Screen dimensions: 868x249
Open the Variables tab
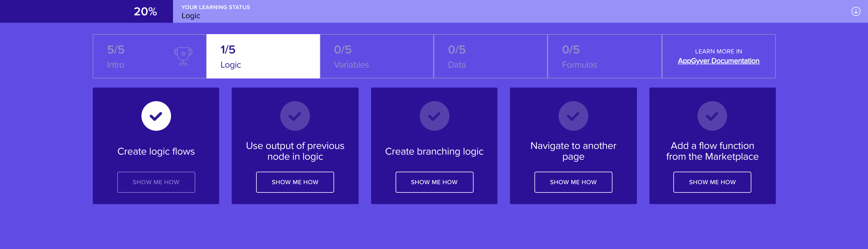coord(377,56)
